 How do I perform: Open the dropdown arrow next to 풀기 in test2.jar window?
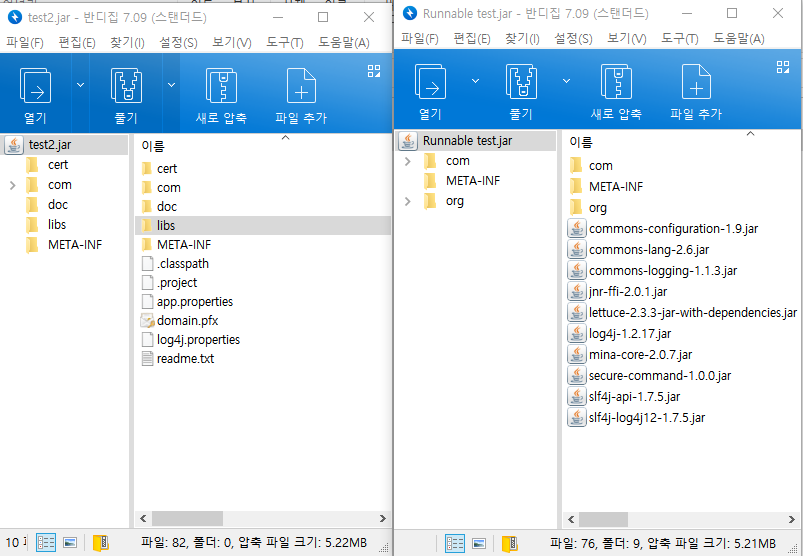point(172,84)
